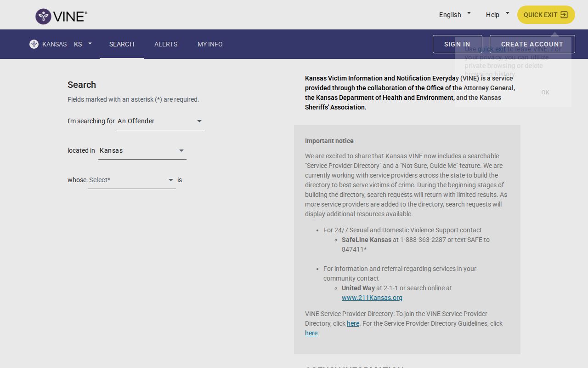Click the VINE logo
Viewport: 588px width, 368px height.
(x=61, y=16)
